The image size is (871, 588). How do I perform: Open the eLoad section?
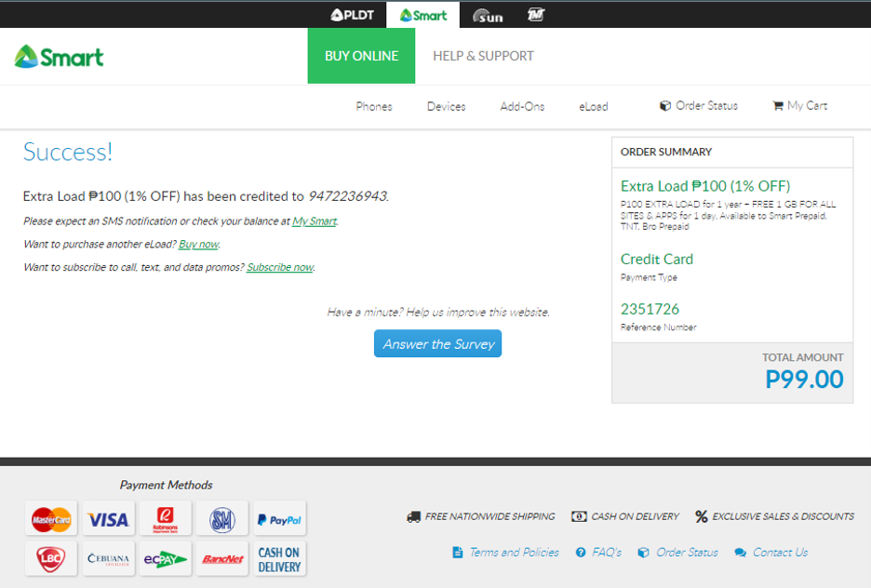[594, 106]
